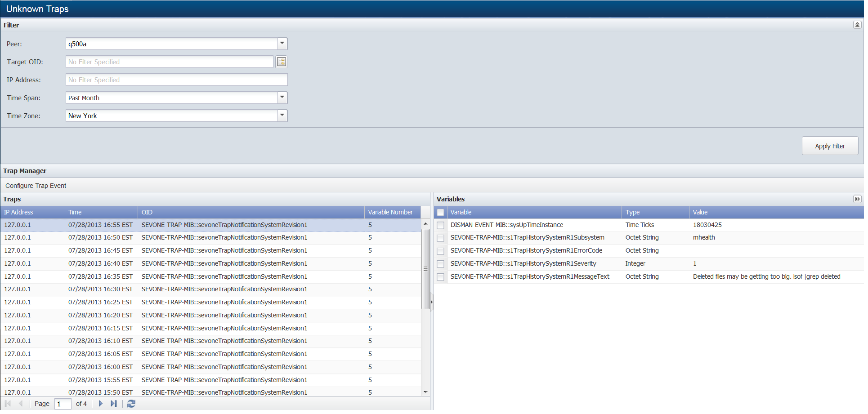Image resolution: width=868 pixels, height=414 pixels.
Task: Check the s1TrapHistorySystemR1MessageText variable checkbox
Action: click(440, 277)
